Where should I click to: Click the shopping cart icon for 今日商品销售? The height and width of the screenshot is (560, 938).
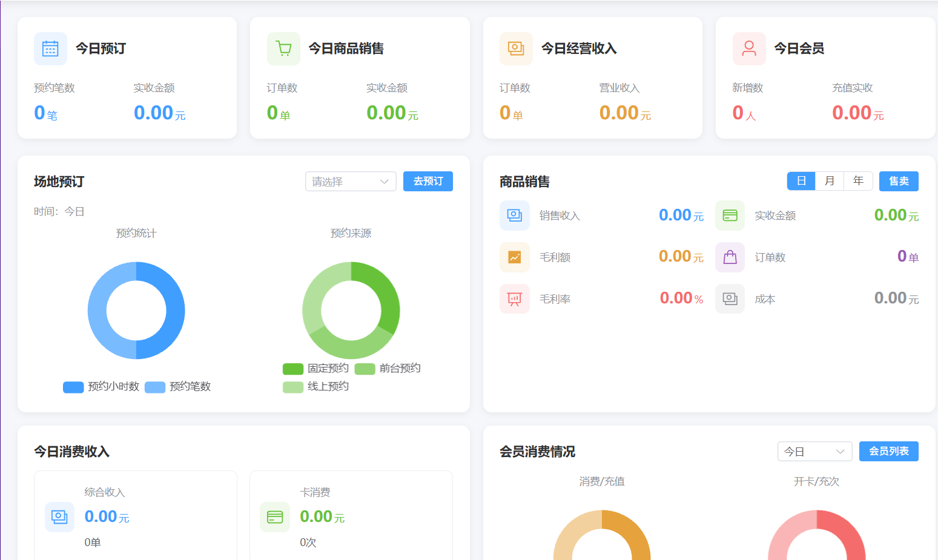click(x=283, y=48)
